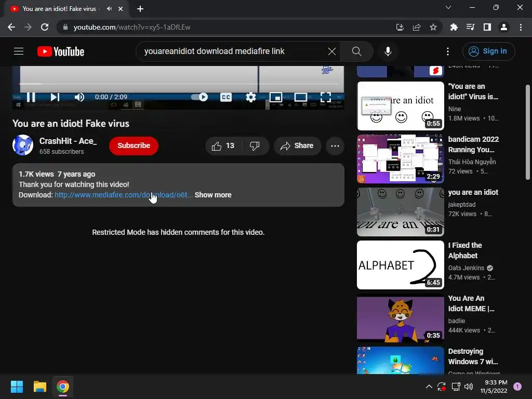
Task: Go forward in Chrome
Action: 28,27
